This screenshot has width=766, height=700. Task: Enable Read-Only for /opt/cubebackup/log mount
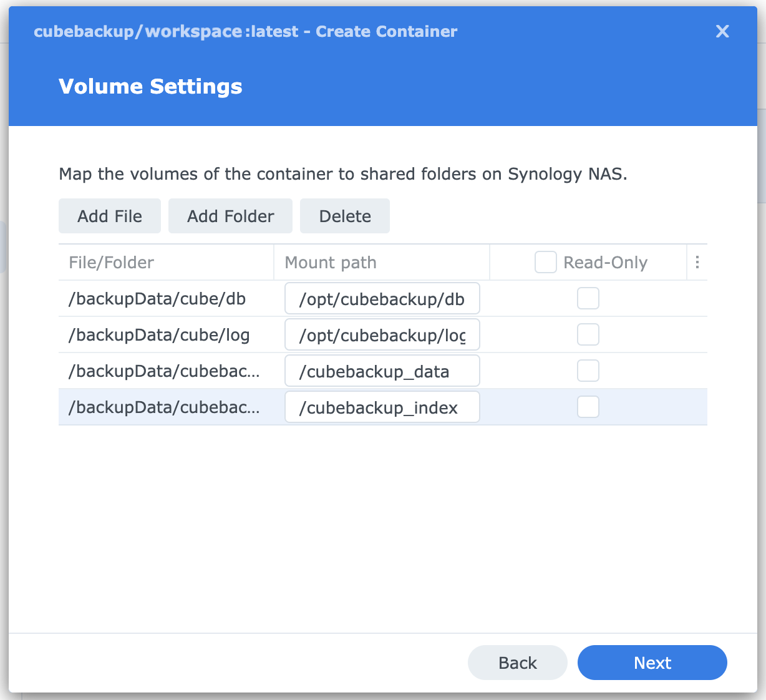point(588,335)
